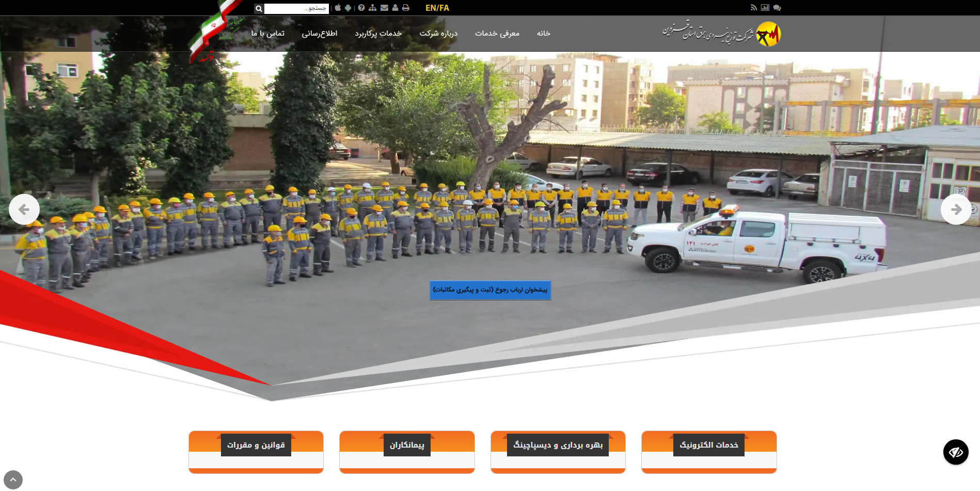
Task: Open the Apple app download icon
Action: (338, 8)
